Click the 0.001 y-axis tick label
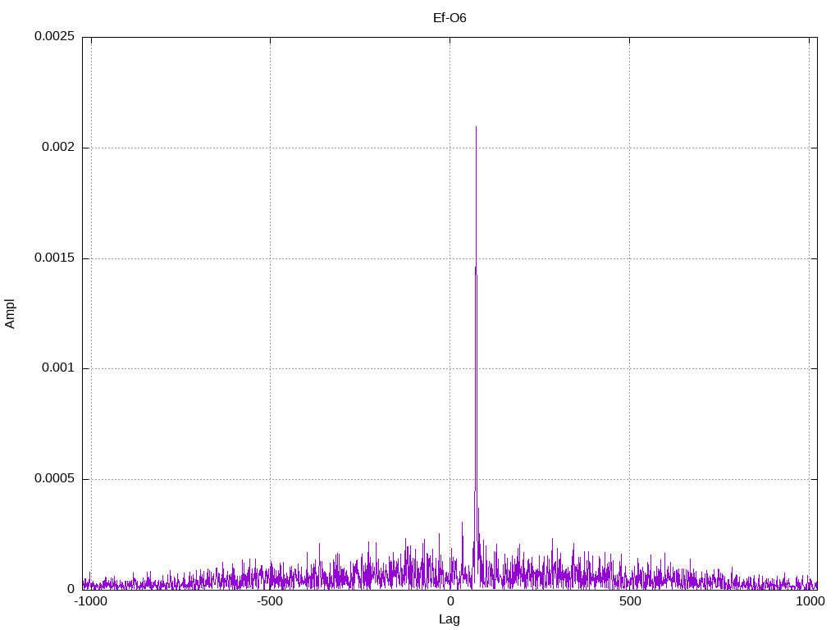This screenshot has width=840, height=630. coord(58,368)
